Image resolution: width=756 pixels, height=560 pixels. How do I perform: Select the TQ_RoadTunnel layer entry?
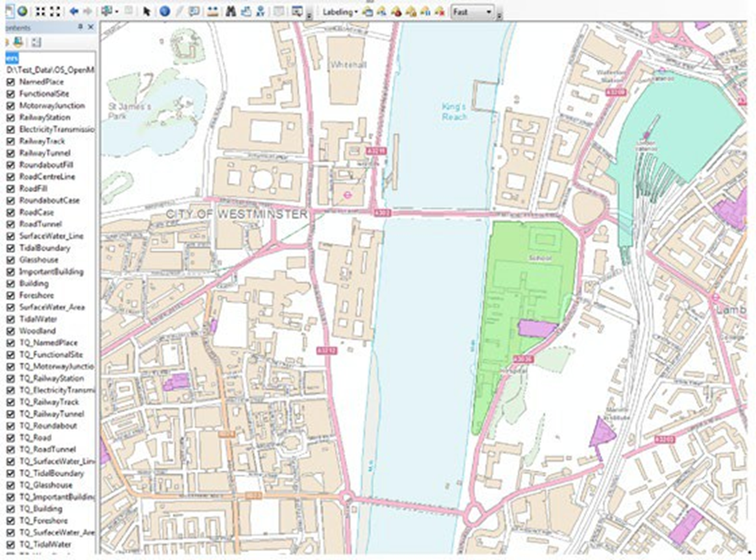(x=47, y=449)
